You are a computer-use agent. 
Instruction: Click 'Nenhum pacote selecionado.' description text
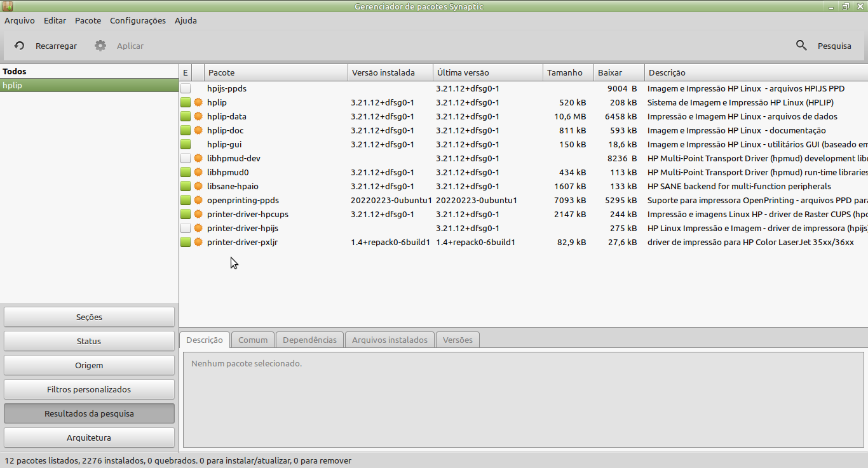(247, 364)
